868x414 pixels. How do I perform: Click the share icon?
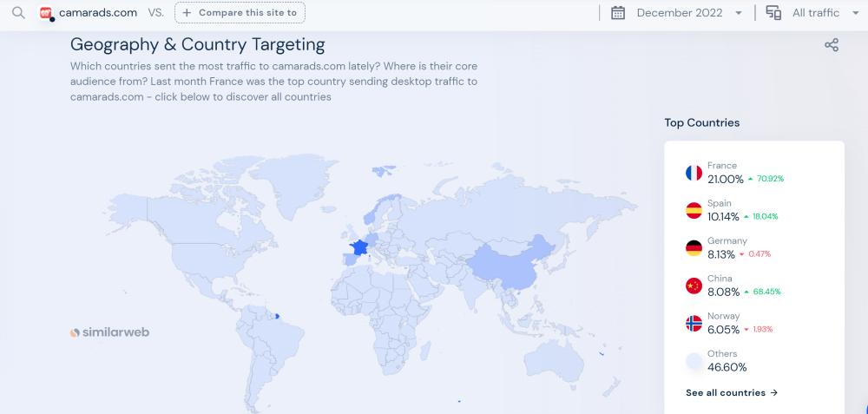[832, 45]
